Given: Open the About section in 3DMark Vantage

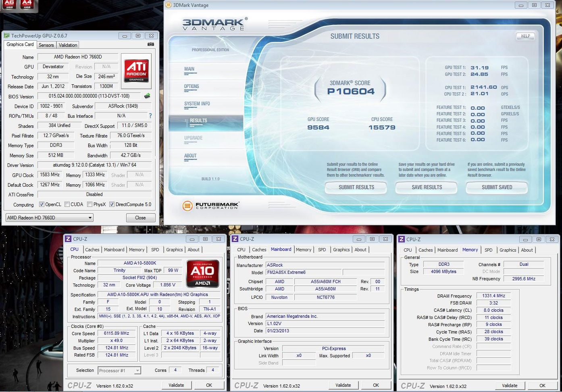Looking at the screenshot, I should click(x=190, y=156).
